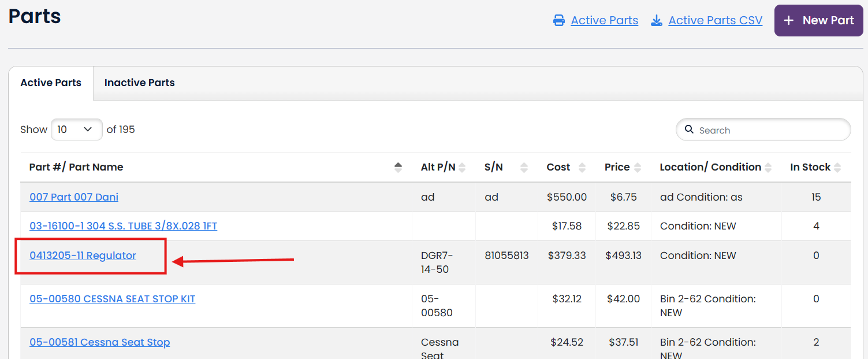Click the plus icon on New Part
The width and height of the screenshot is (868, 359).
[788, 20]
